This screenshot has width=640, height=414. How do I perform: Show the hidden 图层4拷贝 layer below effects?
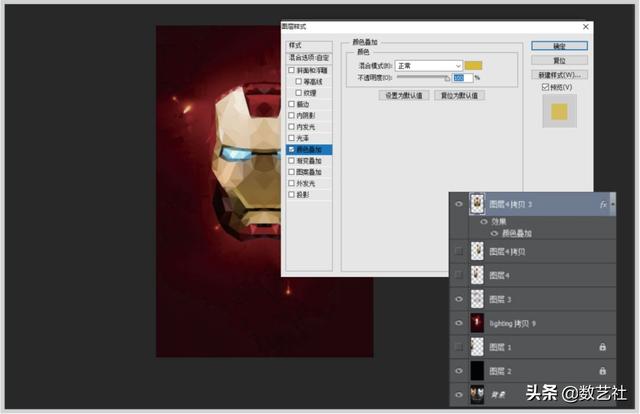[459, 252]
